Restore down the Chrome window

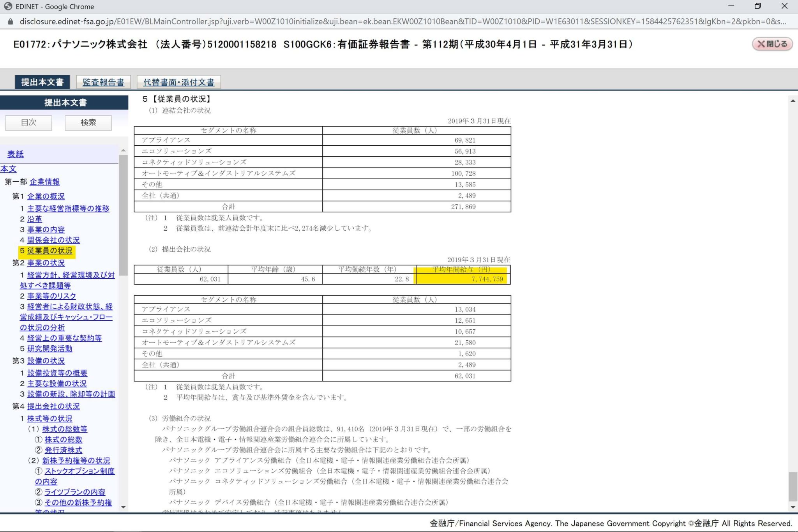[757, 6]
